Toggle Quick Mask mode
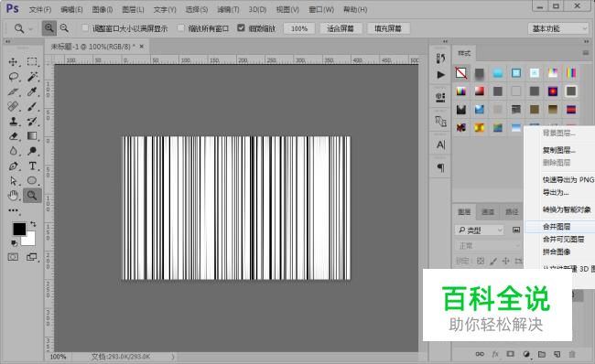This screenshot has height=364, width=595. click(x=13, y=257)
